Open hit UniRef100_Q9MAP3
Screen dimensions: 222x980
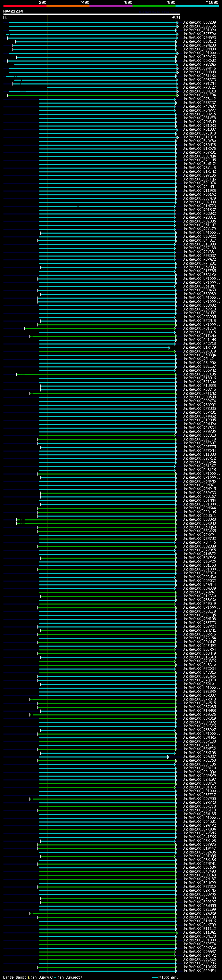click(199, 38)
